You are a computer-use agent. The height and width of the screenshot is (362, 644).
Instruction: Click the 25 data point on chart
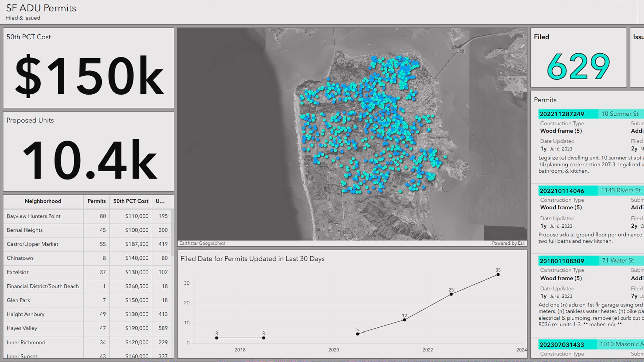(451, 294)
